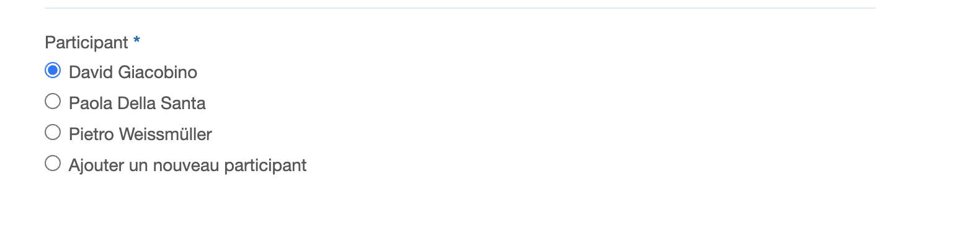Click the Ajouter un nouveau participant label
980x230 pixels.
[x=187, y=166]
